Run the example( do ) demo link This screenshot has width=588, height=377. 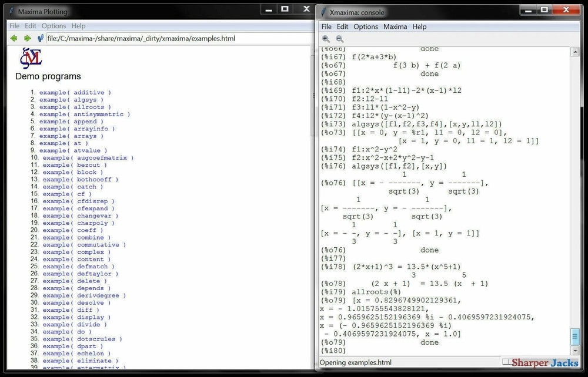(67, 331)
